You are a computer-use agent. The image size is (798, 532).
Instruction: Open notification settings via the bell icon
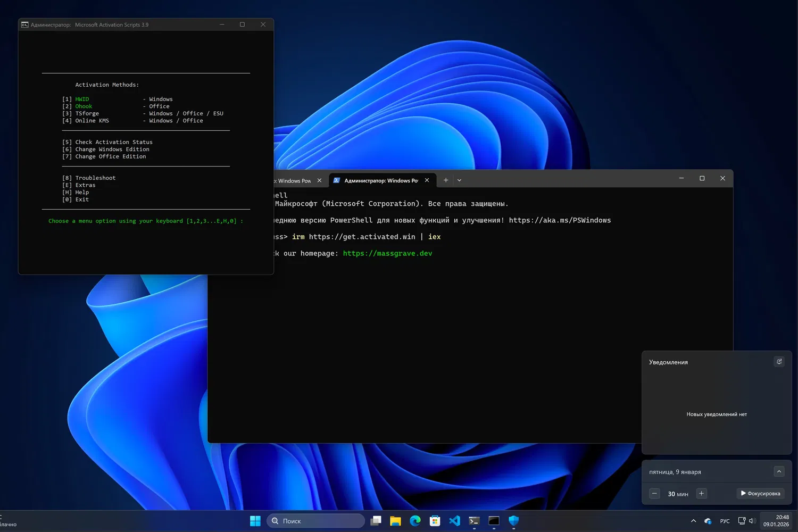779,362
